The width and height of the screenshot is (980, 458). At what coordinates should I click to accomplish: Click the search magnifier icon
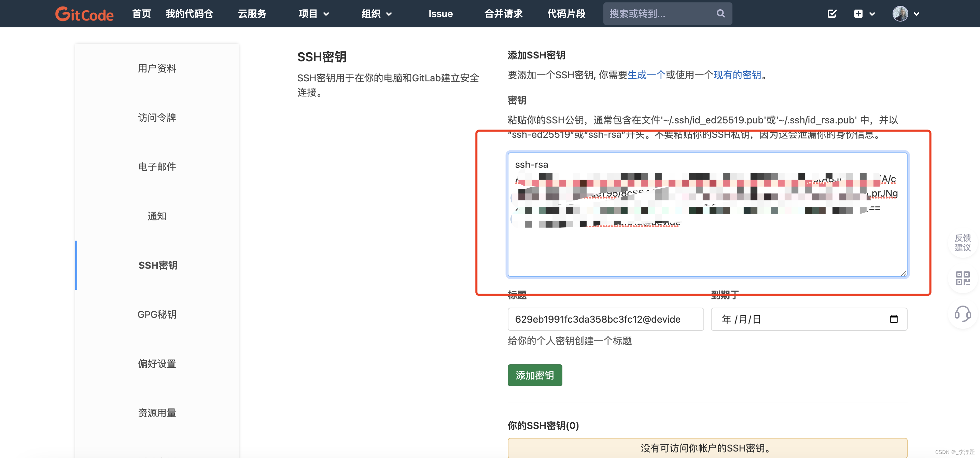click(x=720, y=14)
